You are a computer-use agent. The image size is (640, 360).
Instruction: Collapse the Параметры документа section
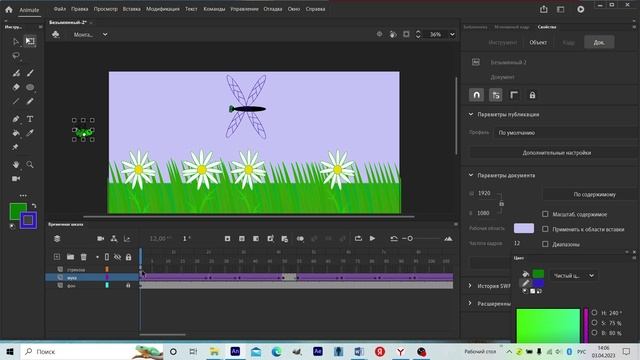tap(471, 175)
